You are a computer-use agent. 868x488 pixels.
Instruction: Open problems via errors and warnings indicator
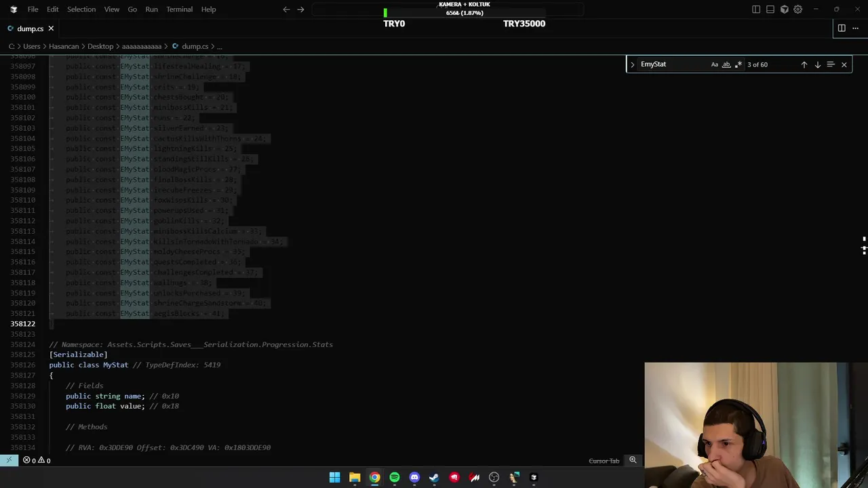point(37,460)
